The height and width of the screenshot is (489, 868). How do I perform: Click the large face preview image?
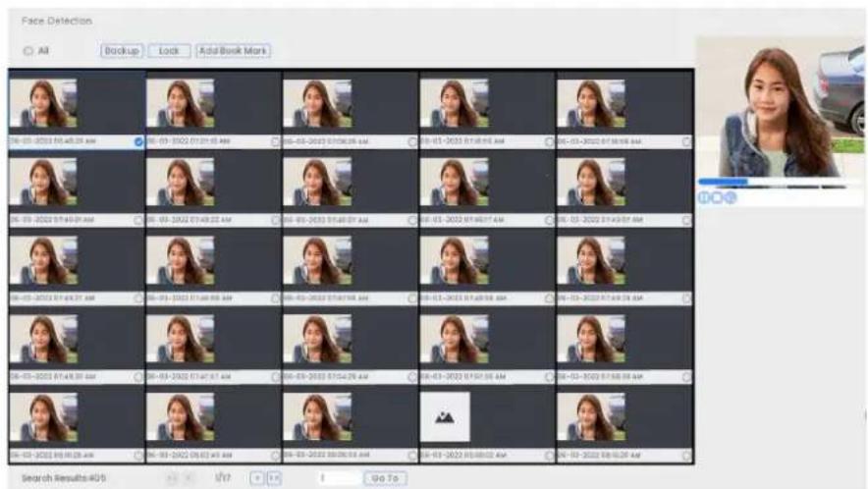pos(780,107)
